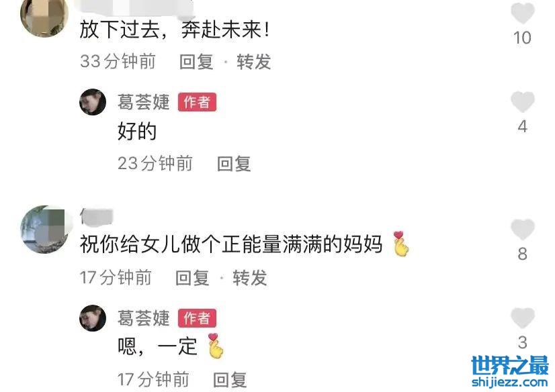This screenshot has height=392, width=555.
Task: Open 葛荟婕 avatar beside the 嗯，一定 reply
Action: [93, 317]
